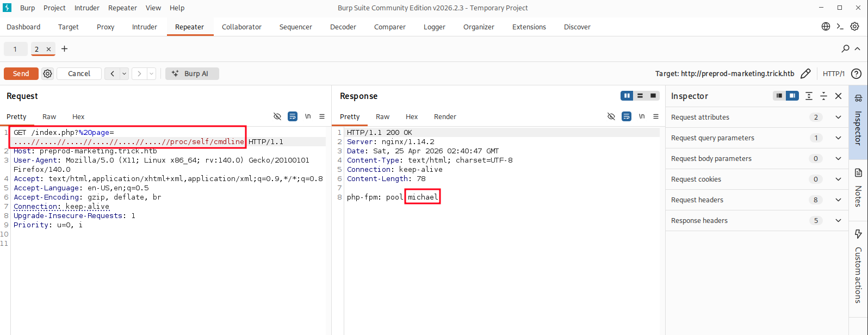Viewport: 868px width, 335px height.
Task: Go forward to next request in history
Action: coord(139,73)
